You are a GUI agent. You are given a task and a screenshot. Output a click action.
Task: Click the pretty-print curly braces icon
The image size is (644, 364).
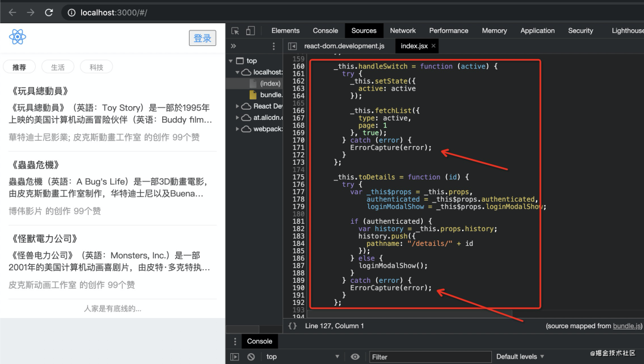(292, 326)
